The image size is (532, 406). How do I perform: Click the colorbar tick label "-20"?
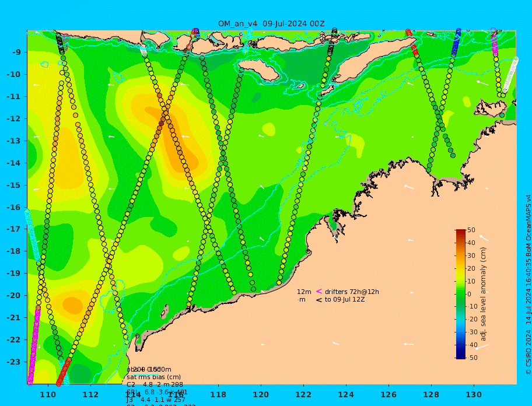471,320
